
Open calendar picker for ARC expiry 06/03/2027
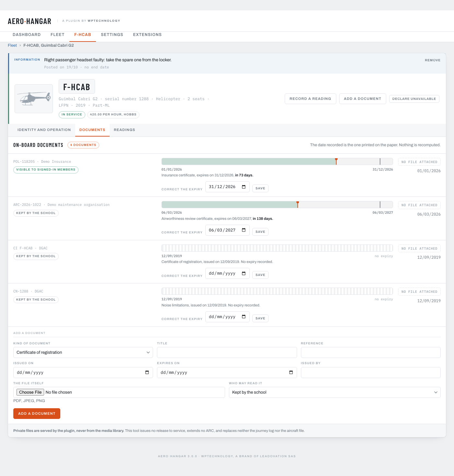pos(244,230)
